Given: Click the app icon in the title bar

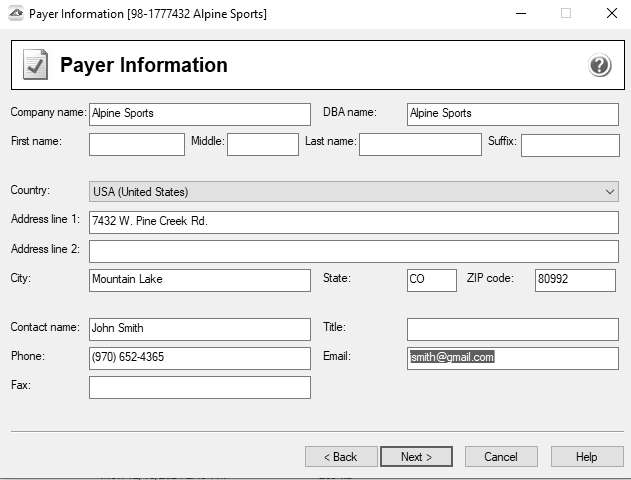Looking at the screenshot, I should point(14,14).
